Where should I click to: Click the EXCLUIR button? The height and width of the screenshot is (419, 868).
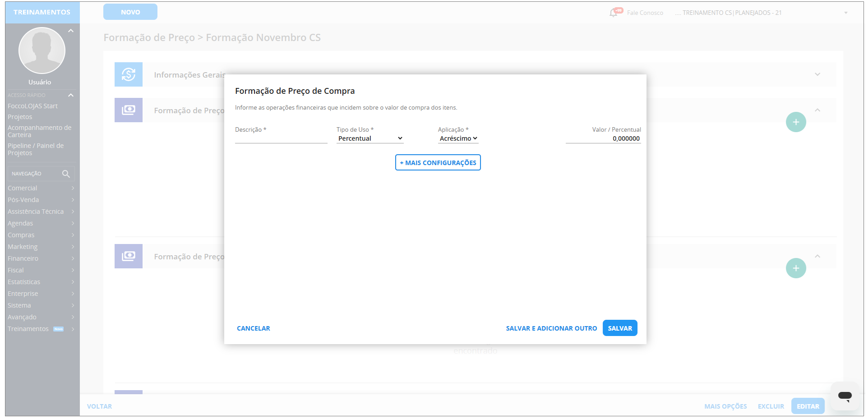coord(771,406)
